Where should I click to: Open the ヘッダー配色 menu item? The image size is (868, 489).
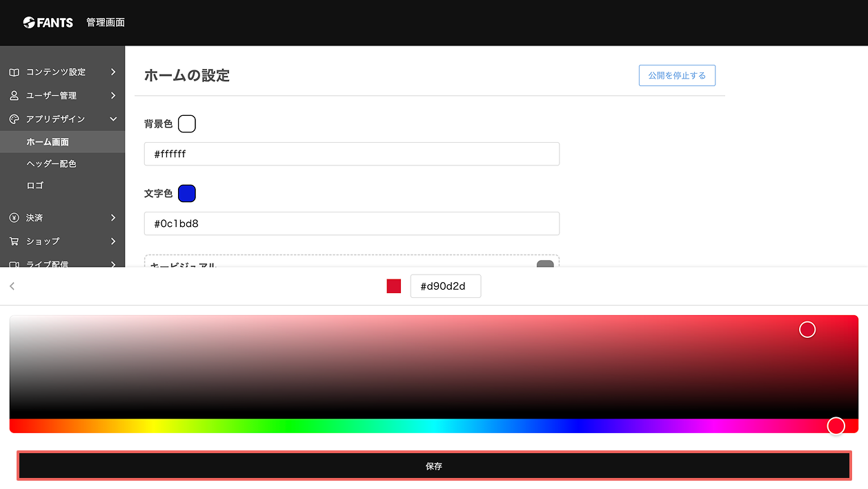point(51,164)
